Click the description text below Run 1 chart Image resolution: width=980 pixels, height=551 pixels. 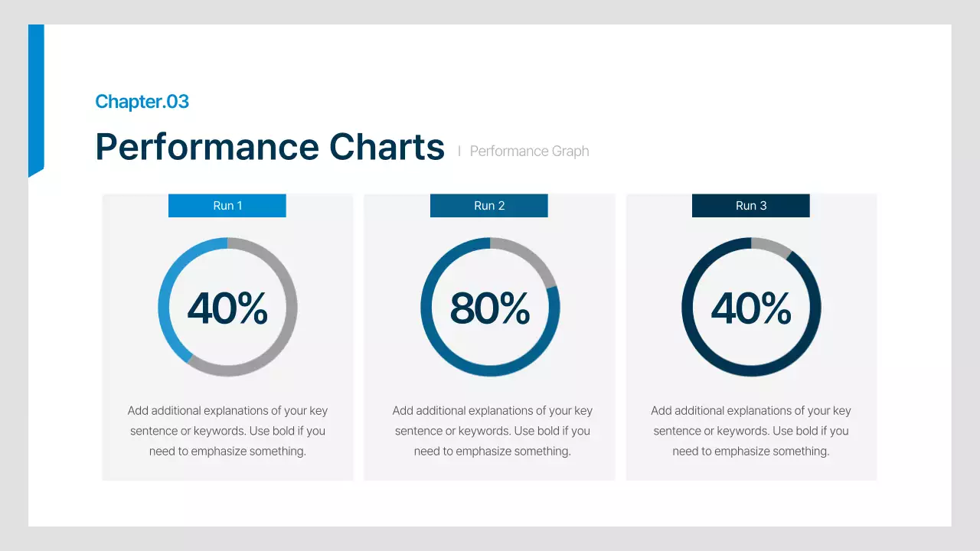[x=227, y=431]
